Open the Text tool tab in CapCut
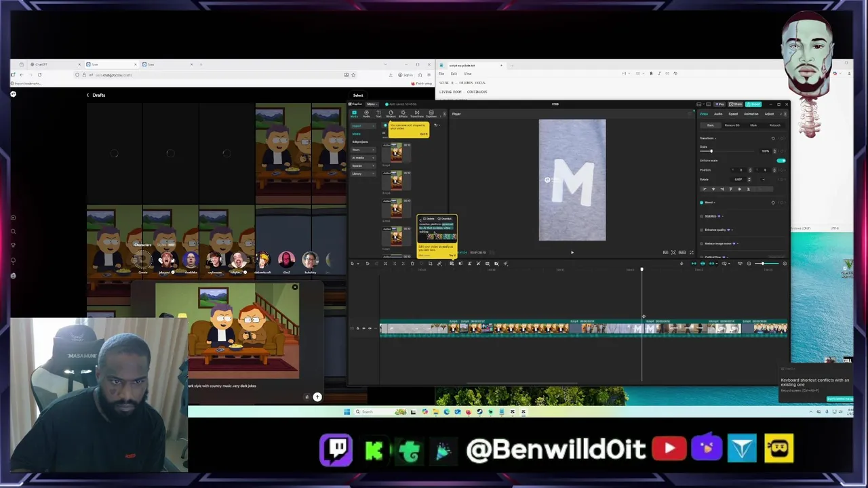Viewport: 868px width, 488px height. [378, 114]
